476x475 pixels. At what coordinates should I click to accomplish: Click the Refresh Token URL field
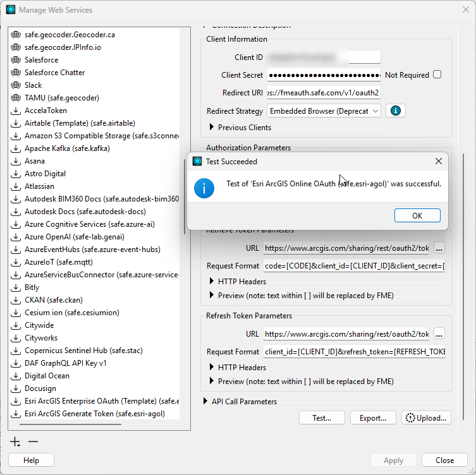click(346, 334)
